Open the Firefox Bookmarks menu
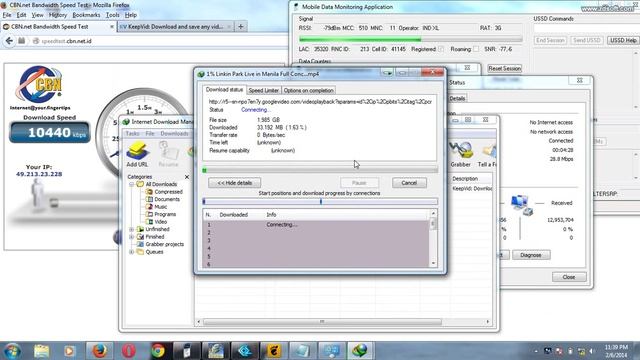The height and width of the screenshot is (360, 640). (86, 15)
